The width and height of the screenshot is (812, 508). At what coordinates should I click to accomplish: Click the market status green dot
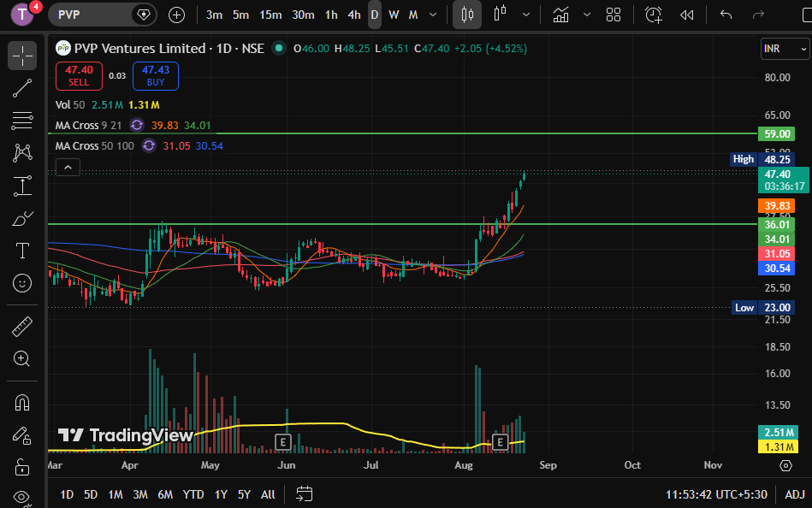tap(279, 48)
